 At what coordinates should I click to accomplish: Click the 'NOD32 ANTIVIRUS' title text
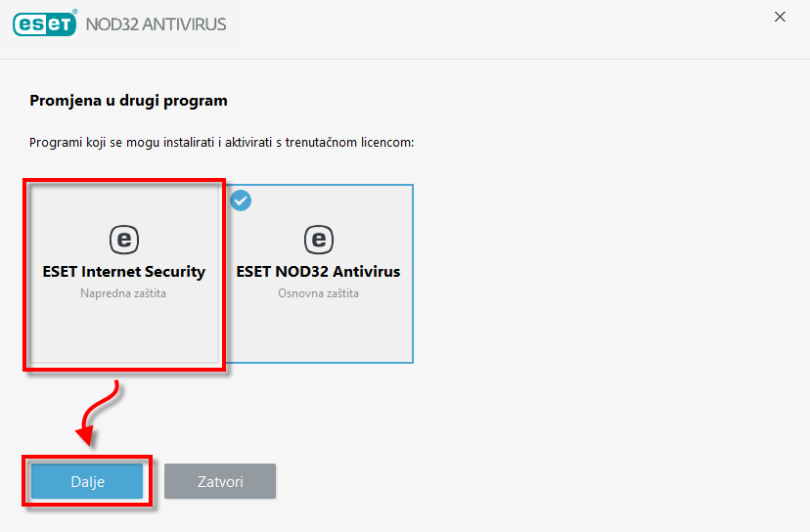pos(157,23)
